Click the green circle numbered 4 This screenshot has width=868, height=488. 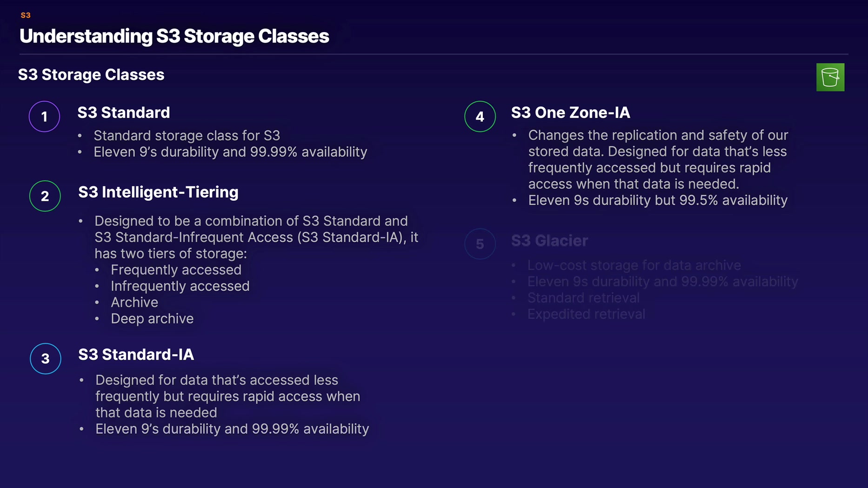[480, 117]
